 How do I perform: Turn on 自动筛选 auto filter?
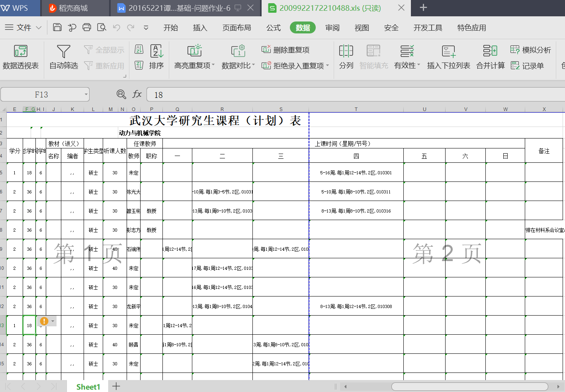[64, 57]
